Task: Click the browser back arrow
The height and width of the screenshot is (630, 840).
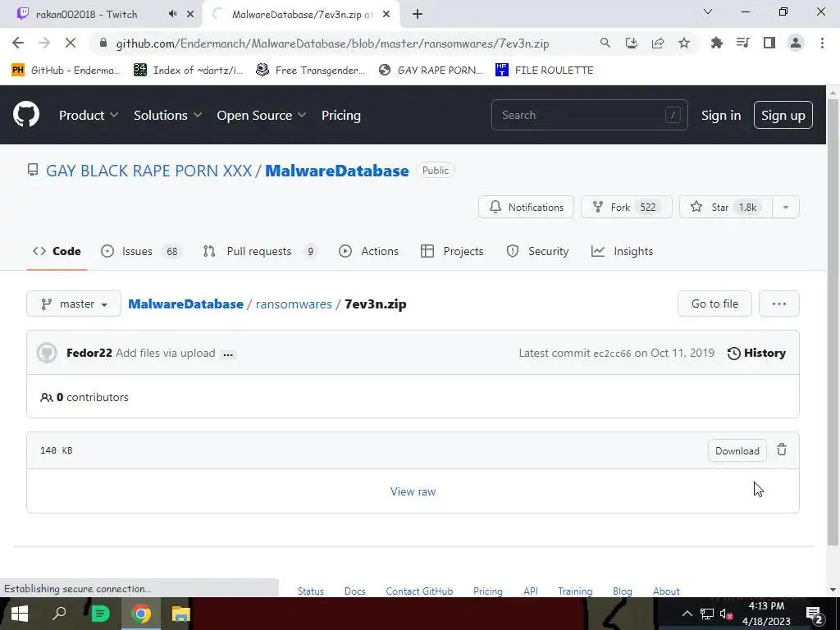Action: [18, 43]
